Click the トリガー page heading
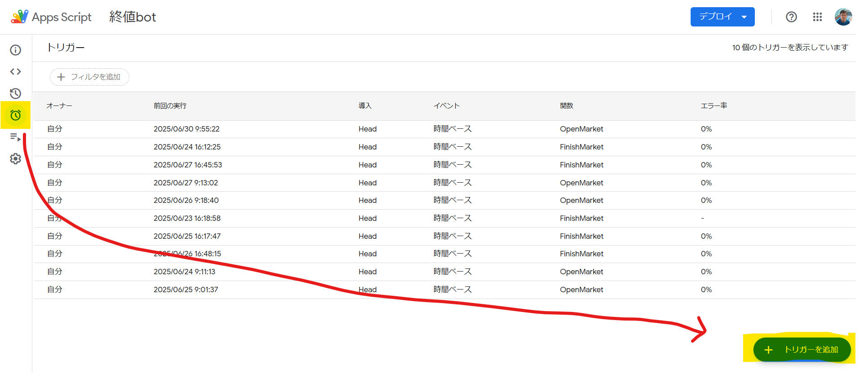Image resolution: width=868 pixels, height=373 pixels. (66, 48)
